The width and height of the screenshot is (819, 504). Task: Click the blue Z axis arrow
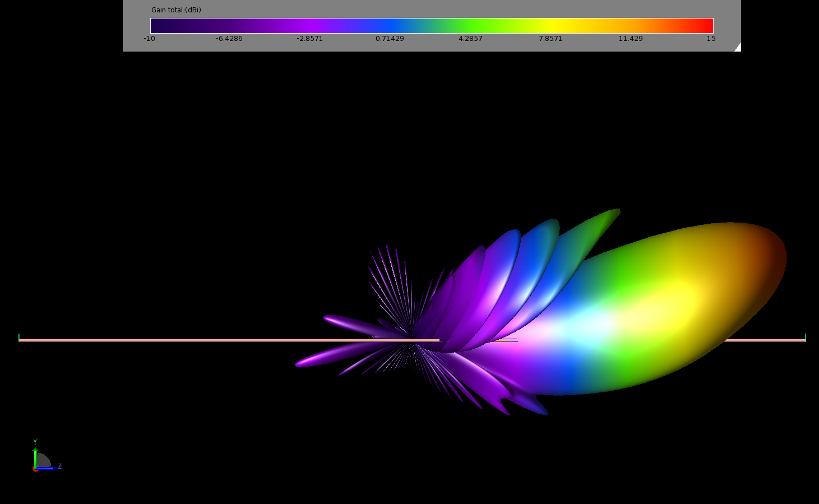tap(48, 468)
